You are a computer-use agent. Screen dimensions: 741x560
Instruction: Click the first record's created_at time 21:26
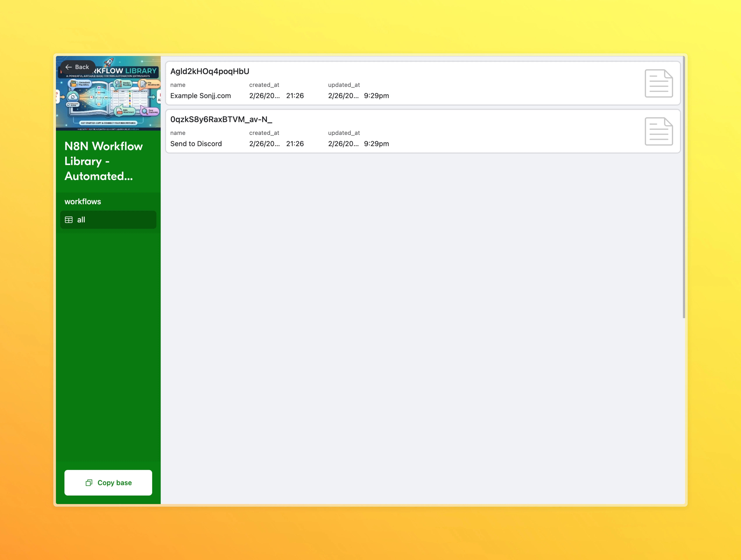pos(295,96)
